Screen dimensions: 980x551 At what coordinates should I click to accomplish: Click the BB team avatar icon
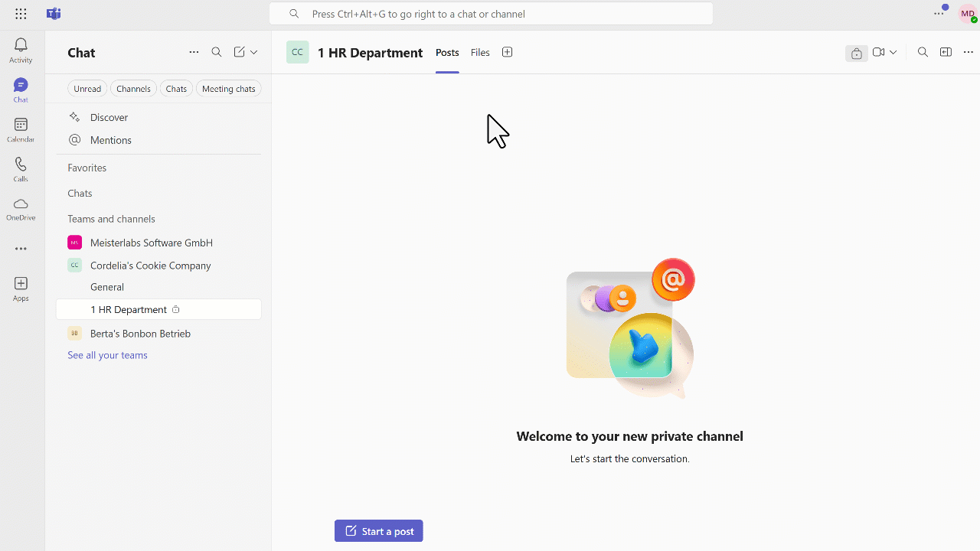click(74, 334)
